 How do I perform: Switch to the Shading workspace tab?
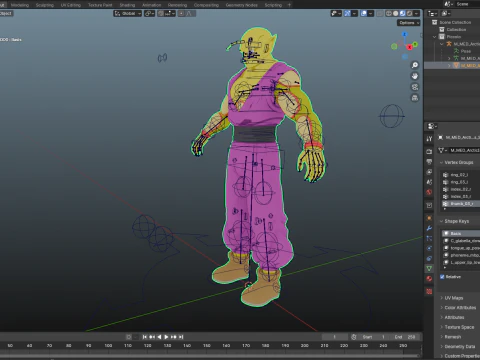tap(127, 5)
